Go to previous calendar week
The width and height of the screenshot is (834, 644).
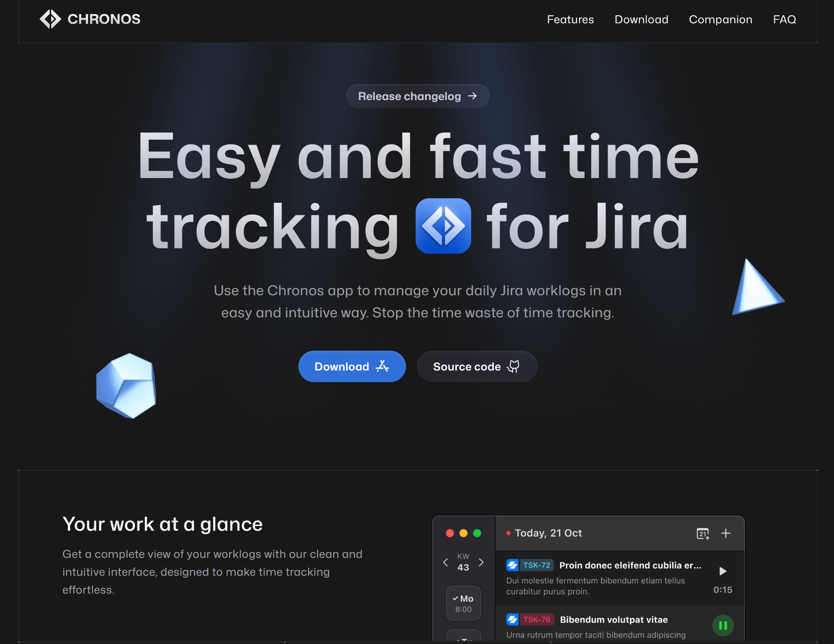click(446, 562)
